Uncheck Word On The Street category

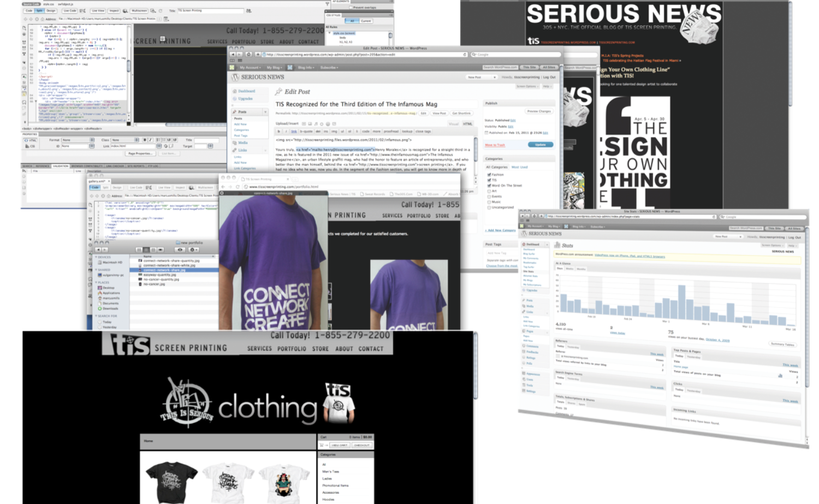pyautogui.click(x=489, y=186)
